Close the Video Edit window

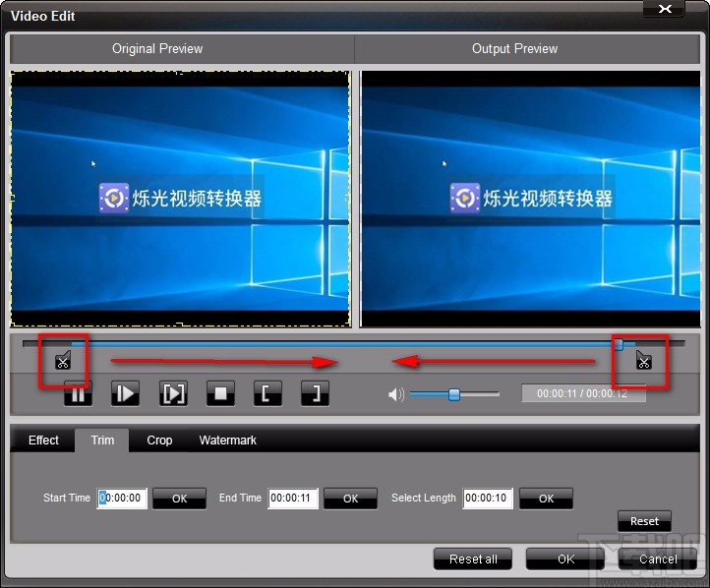(x=665, y=9)
